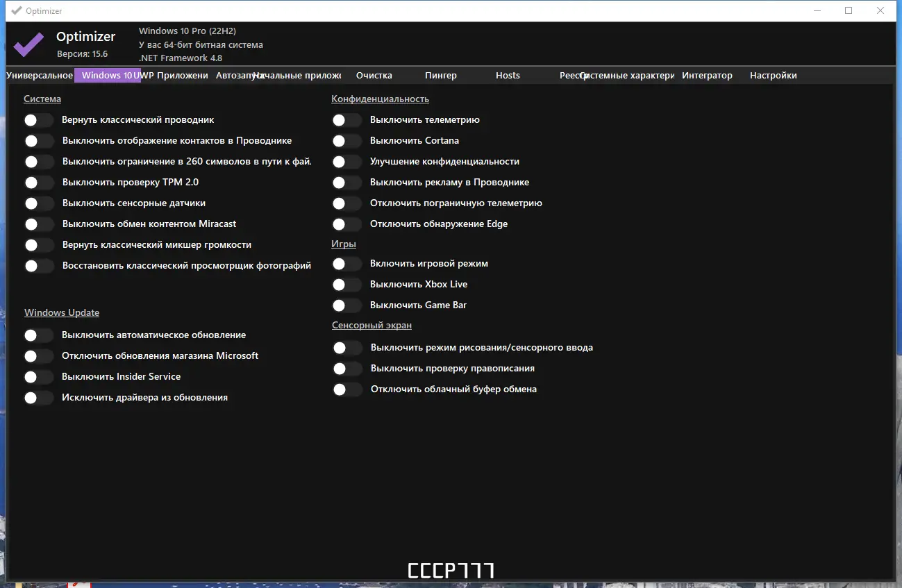Select the Интегратор tab
902x588 pixels.
(x=707, y=75)
